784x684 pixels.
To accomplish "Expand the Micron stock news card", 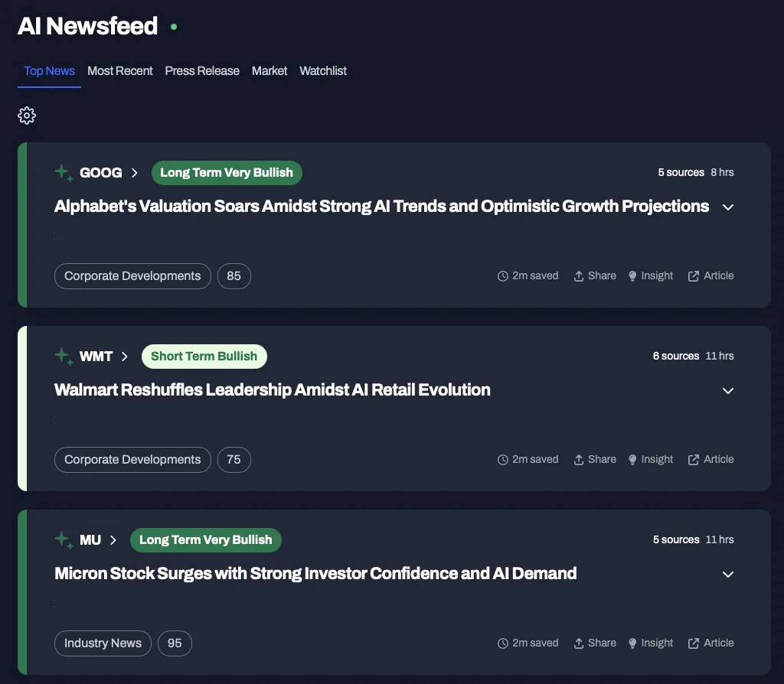I will (728, 575).
